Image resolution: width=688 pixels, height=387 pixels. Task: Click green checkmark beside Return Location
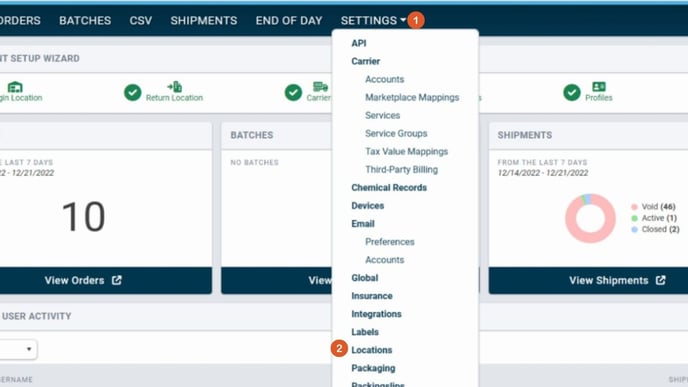(x=133, y=93)
